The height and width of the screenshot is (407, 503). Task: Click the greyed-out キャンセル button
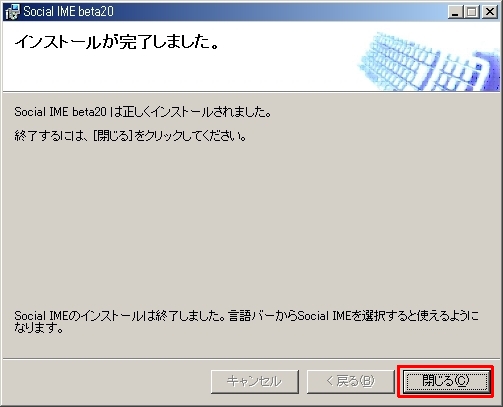(255, 381)
